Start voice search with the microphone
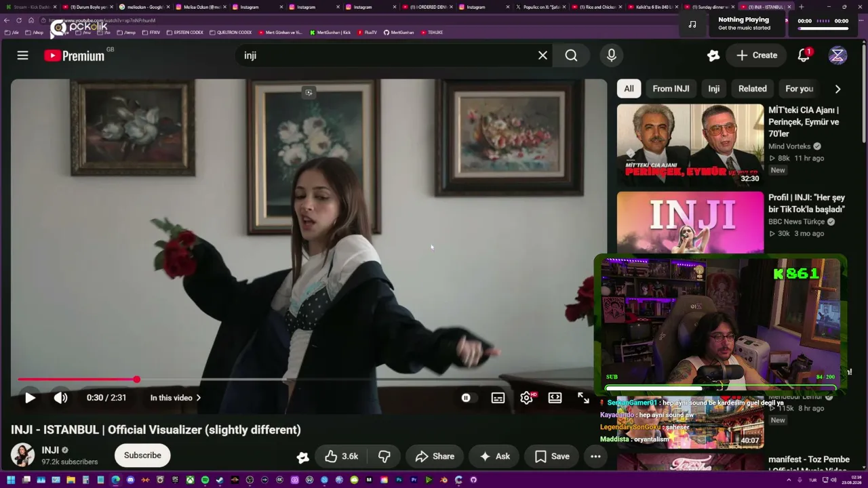 pyautogui.click(x=612, y=56)
